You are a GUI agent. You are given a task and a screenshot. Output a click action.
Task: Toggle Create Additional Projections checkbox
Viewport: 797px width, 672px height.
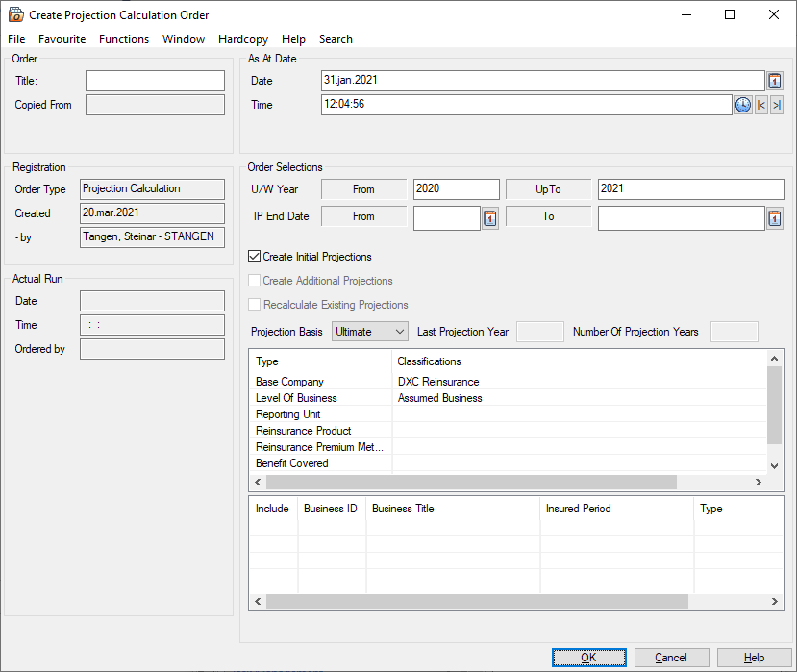[255, 281]
